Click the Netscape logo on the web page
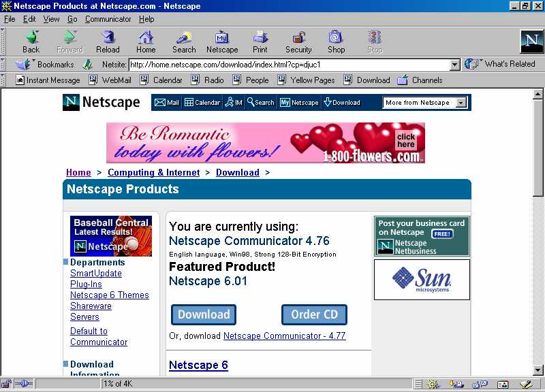545x392 pixels. [102, 103]
